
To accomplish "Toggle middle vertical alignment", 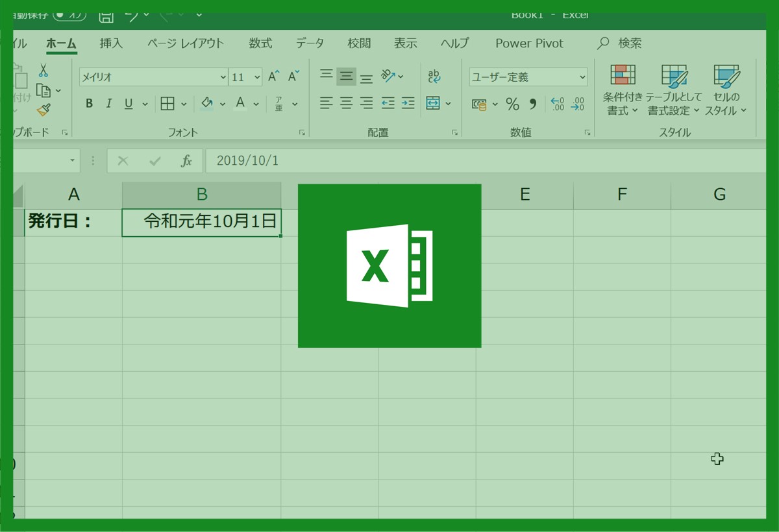I will pos(347,77).
